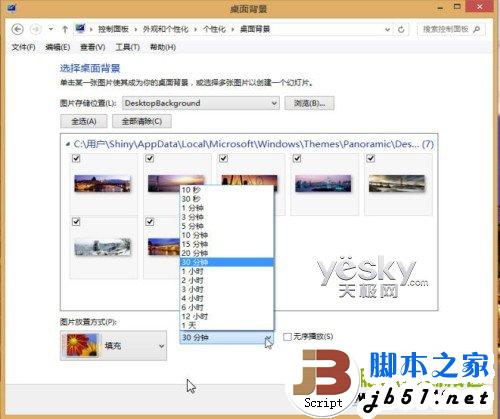Click 控制面板 breadcrumb

pos(113,29)
